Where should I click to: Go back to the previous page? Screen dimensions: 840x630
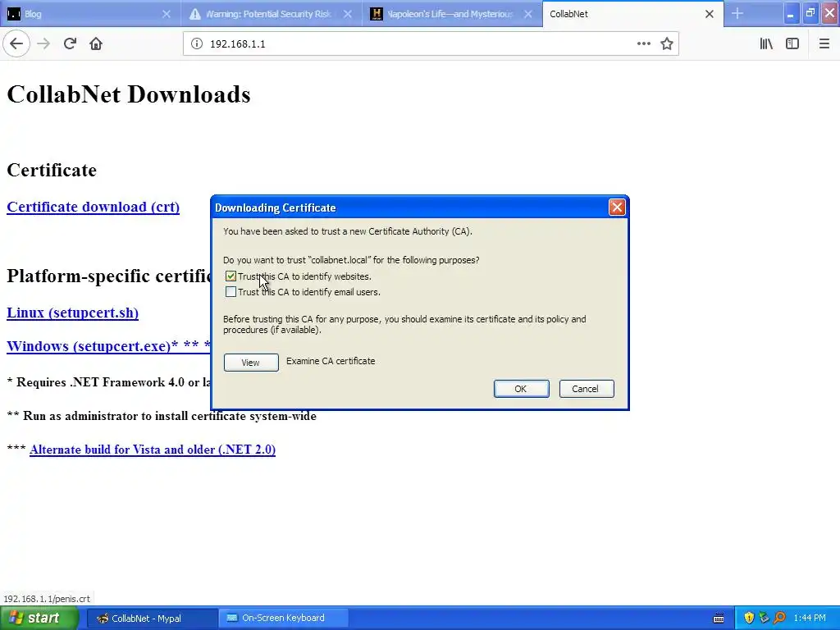coord(16,44)
